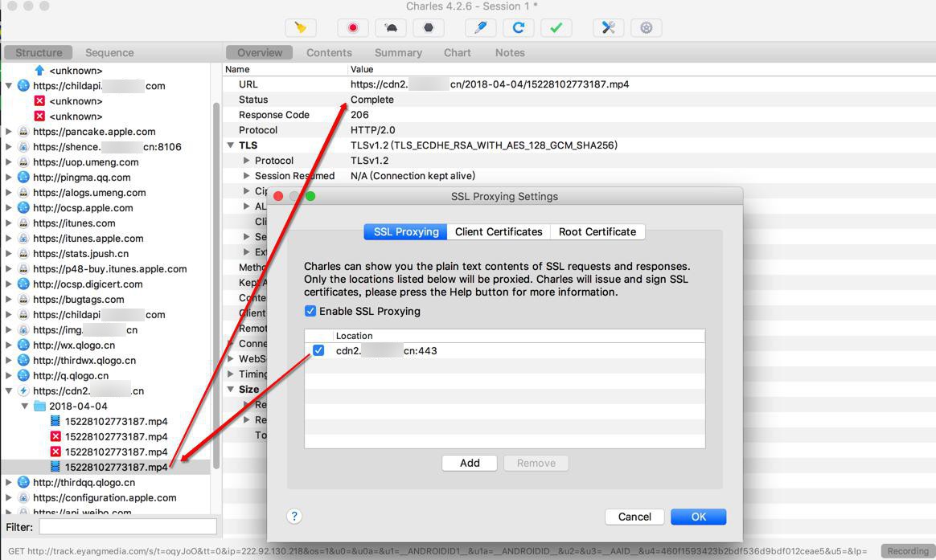Click globe icon of http://q.qlogo.cn
The width and height of the screenshot is (936, 560).
[x=23, y=375]
